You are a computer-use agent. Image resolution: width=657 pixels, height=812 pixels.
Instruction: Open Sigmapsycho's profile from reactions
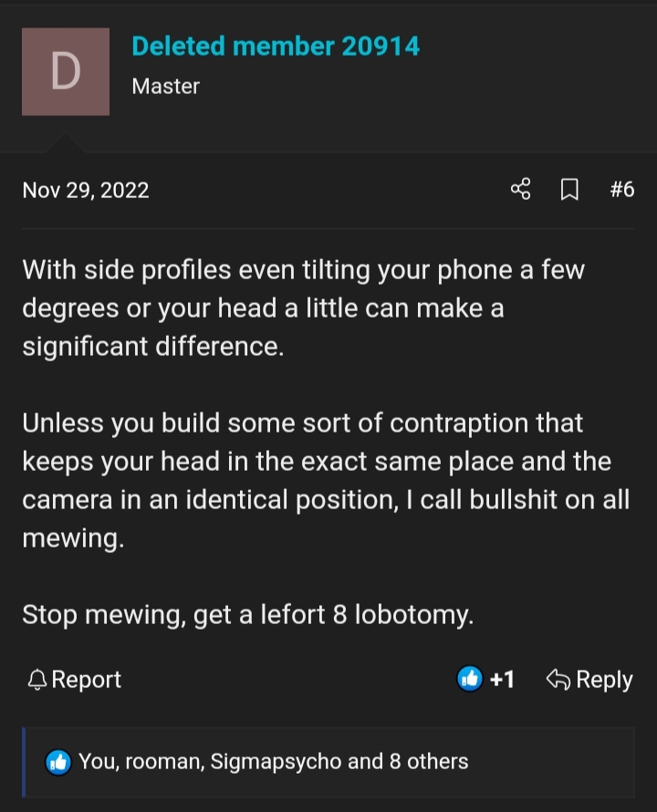(x=276, y=762)
